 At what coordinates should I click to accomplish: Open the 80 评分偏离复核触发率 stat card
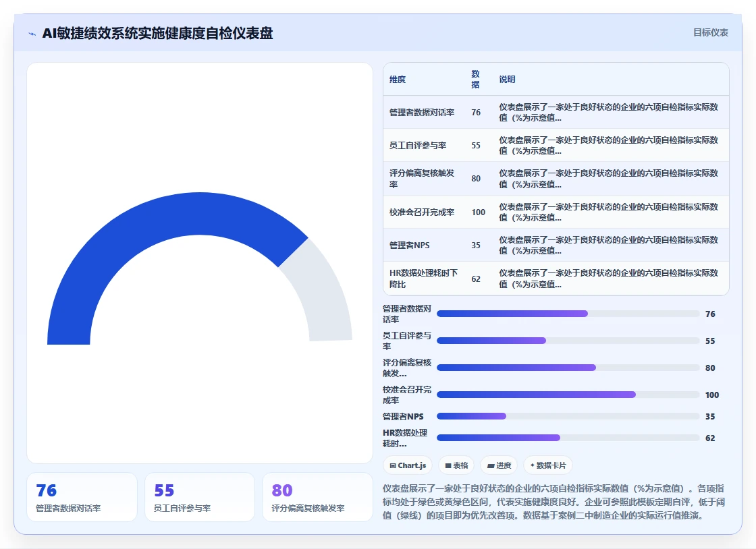tap(317, 497)
